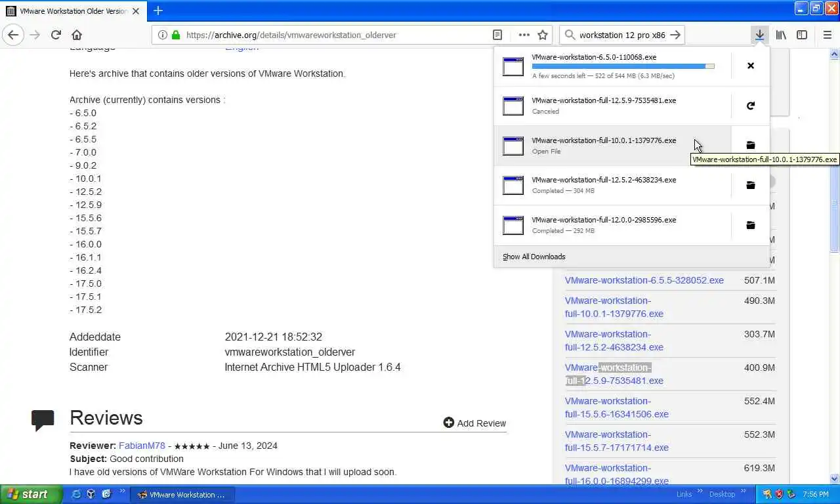The width and height of the screenshot is (840, 504).
Task: Select the VMware Workstation taskbar button
Action: [x=181, y=494]
